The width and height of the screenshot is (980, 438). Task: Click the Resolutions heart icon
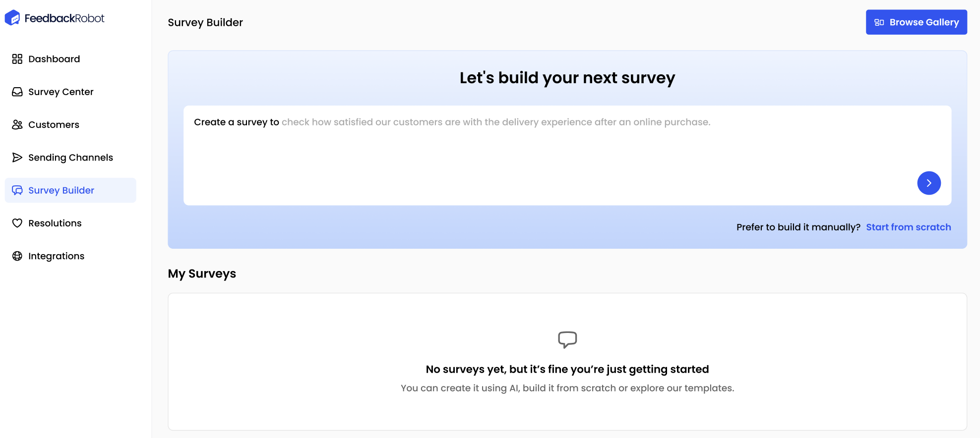(17, 223)
